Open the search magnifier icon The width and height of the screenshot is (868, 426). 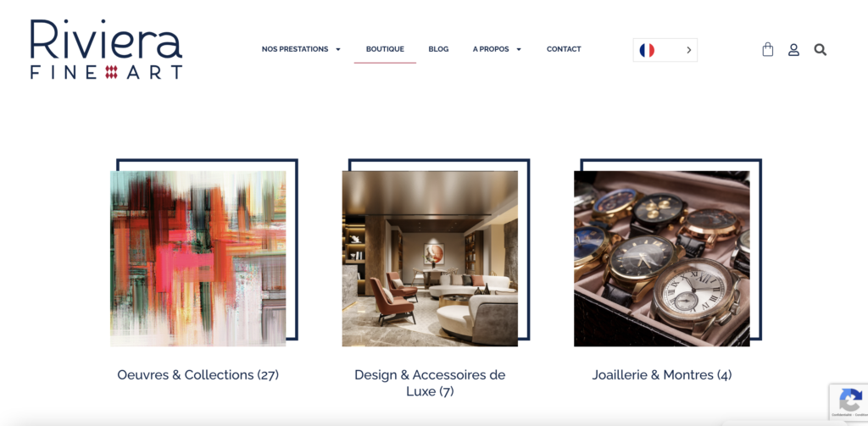click(820, 50)
